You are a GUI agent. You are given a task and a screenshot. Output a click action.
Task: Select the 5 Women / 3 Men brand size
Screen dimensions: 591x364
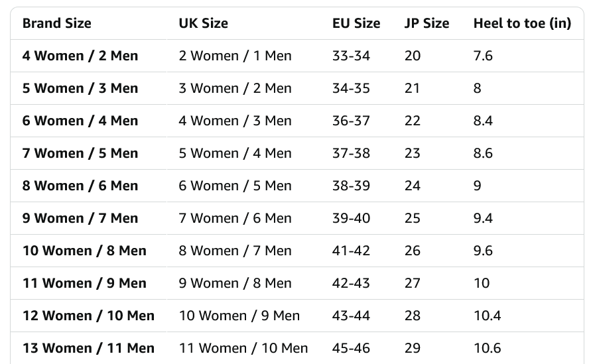pyautogui.click(x=80, y=88)
